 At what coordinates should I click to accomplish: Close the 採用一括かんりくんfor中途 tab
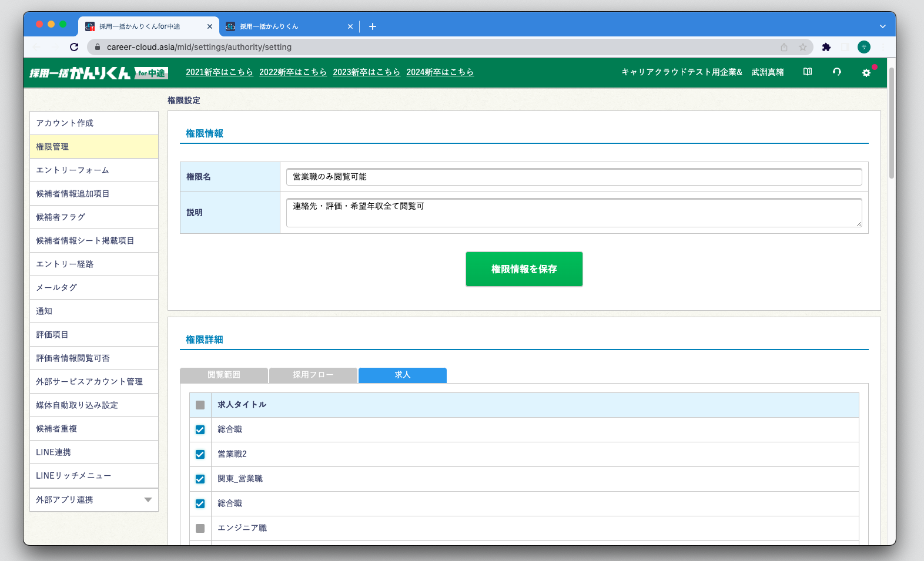point(210,26)
